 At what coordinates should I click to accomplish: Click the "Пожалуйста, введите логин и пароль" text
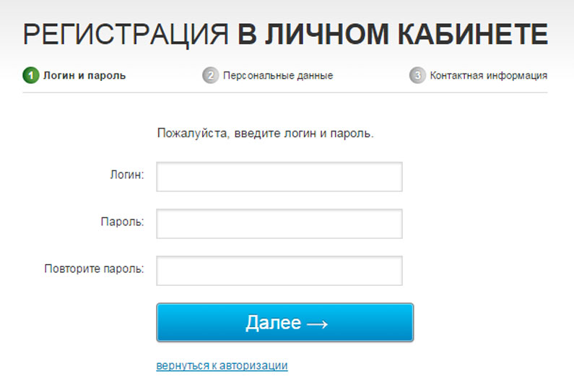[x=265, y=134]
